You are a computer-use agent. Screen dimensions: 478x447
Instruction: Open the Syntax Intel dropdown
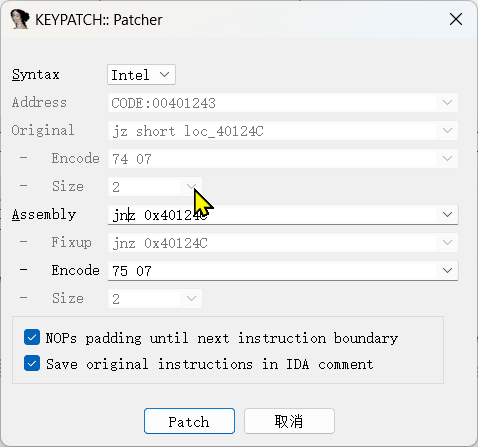tap(141, 75)
